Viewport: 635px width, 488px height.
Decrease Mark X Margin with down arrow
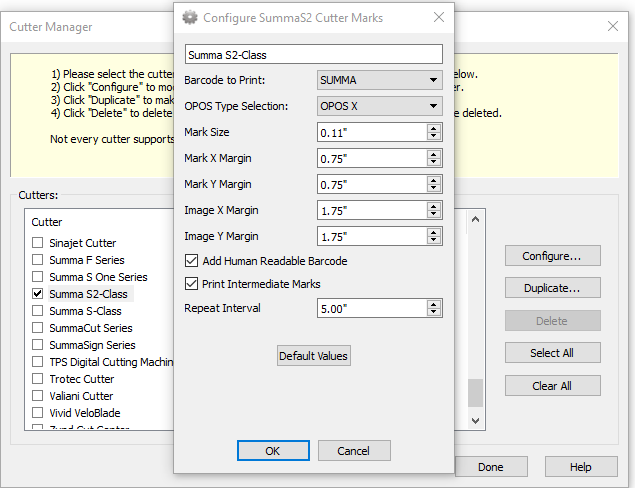434,162
